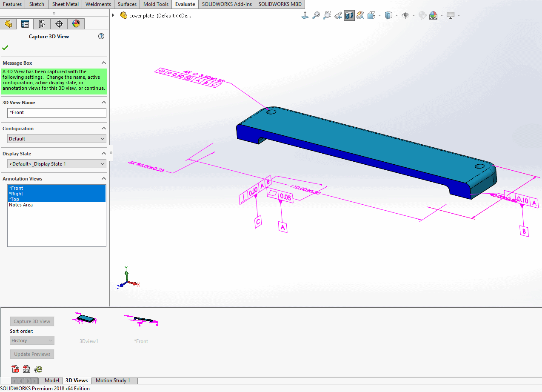Image resolution: width=542 pixels, height=392 pixels.
Task: Collapse the 3D View Name section
Action: tap(103, 103)
